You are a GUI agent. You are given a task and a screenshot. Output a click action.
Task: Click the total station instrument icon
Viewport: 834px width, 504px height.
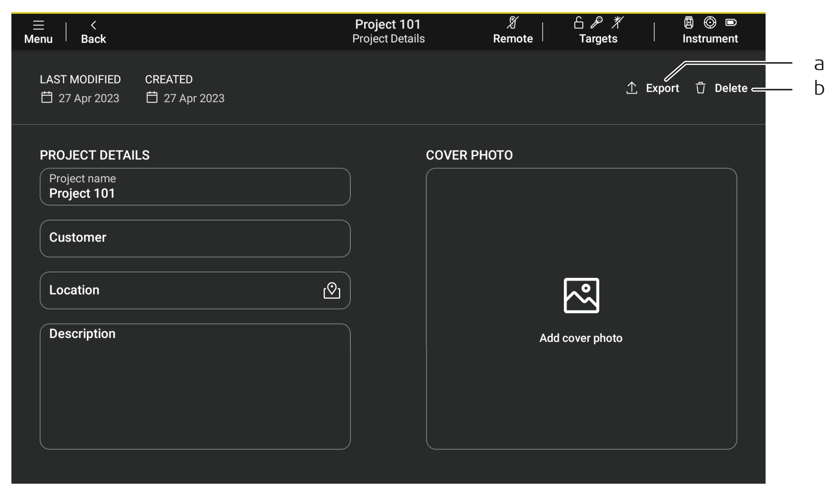[x=689, y=22]
